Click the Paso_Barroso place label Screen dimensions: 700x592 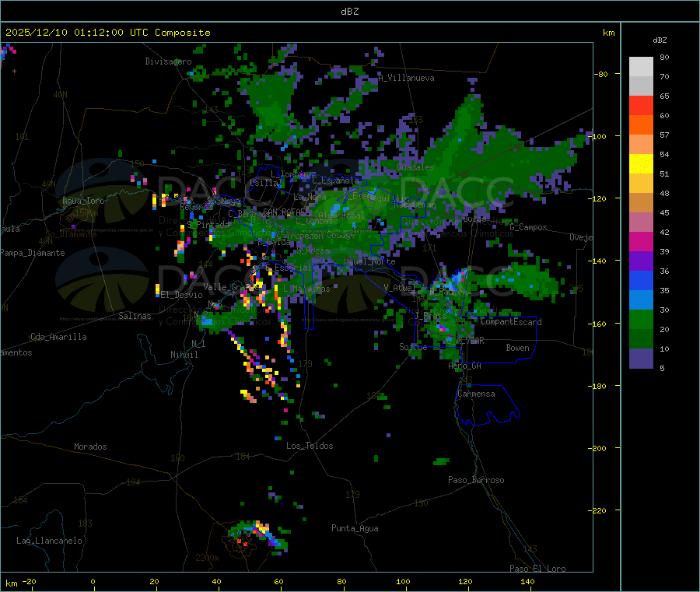(476, 480)
